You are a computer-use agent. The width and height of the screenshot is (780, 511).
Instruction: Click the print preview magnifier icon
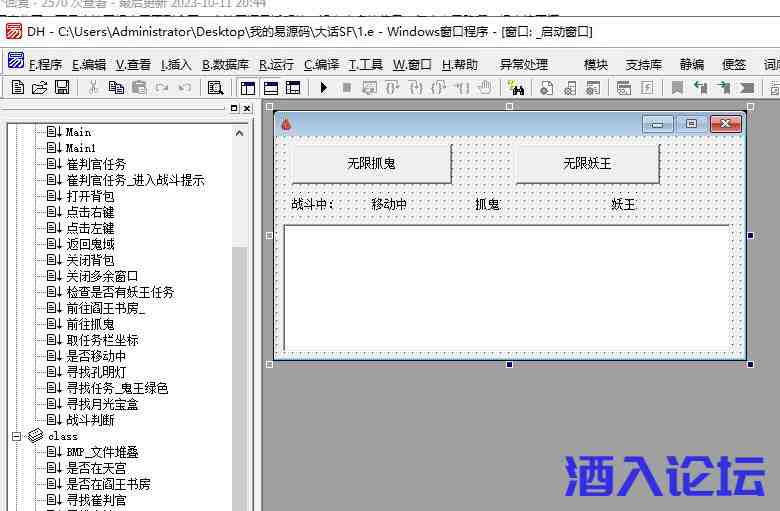215,88
